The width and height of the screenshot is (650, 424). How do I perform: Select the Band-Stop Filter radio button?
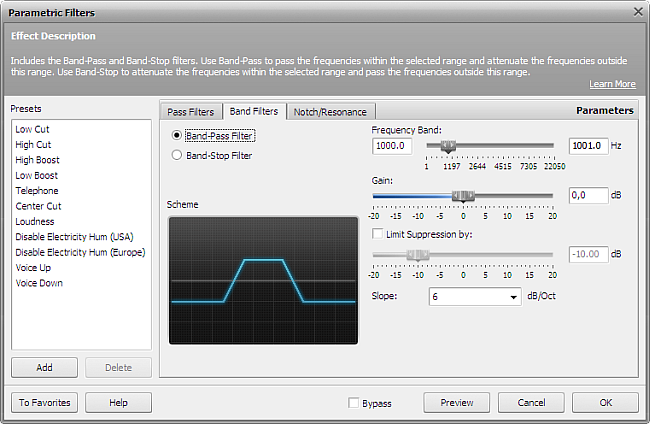point(177,155)
